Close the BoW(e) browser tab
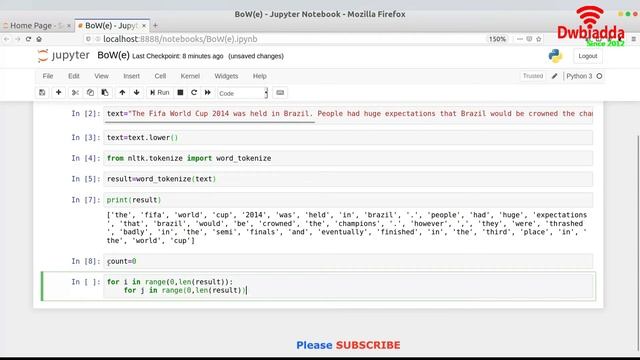The width and height of the screenshot is (640, 360). 144,25
